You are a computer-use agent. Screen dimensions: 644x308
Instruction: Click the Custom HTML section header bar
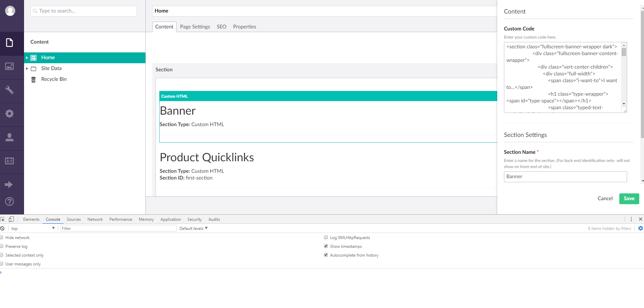328,96
